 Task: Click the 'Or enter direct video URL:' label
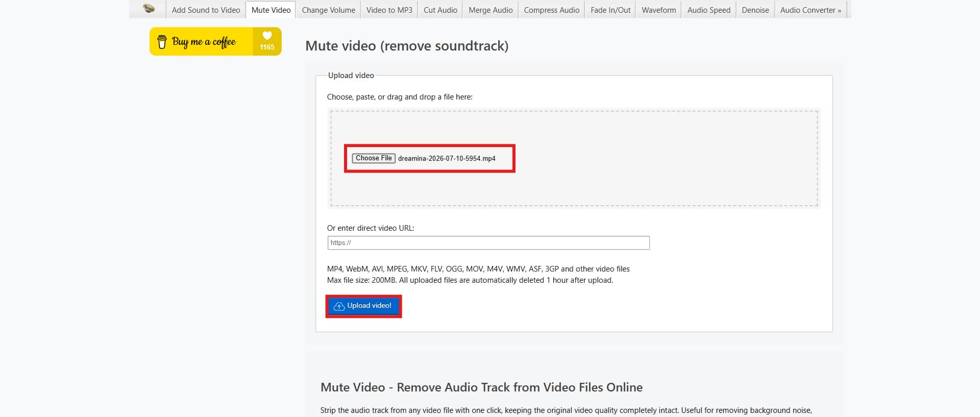click(371, 228)
